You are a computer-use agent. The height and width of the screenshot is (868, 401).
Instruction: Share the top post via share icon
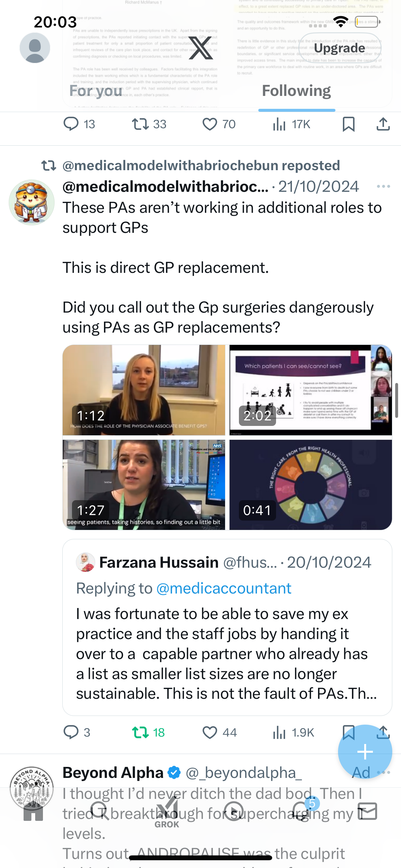pos(383,124)
